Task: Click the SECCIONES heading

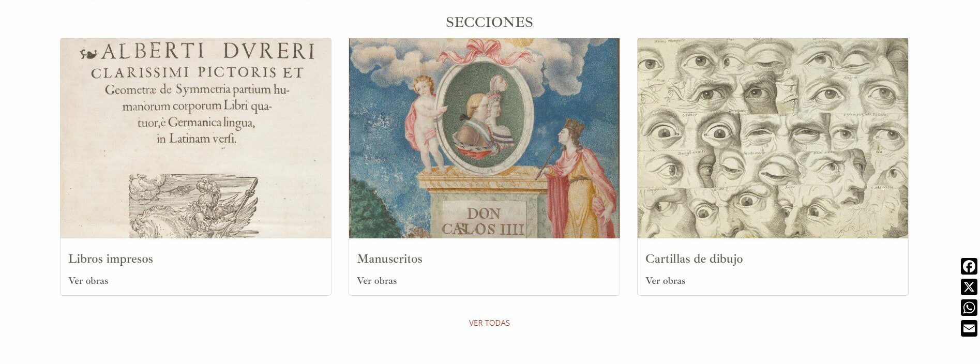Action: coord(489,22)
